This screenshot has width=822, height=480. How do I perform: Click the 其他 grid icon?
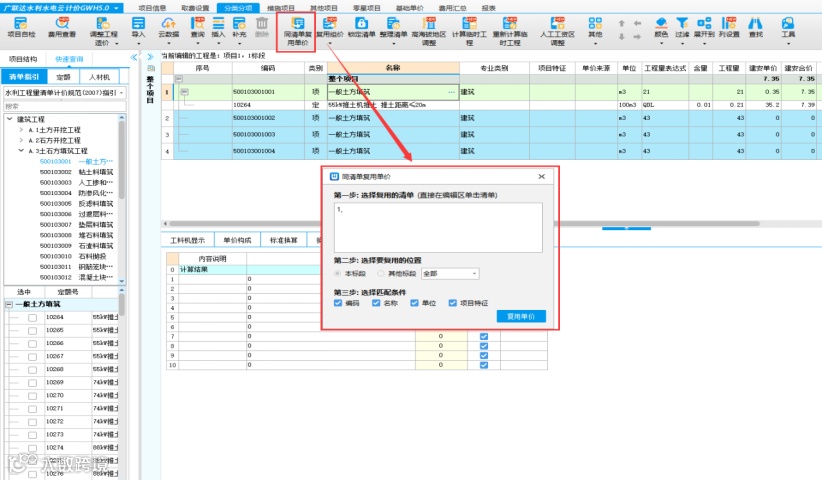(x=595, y=28)
